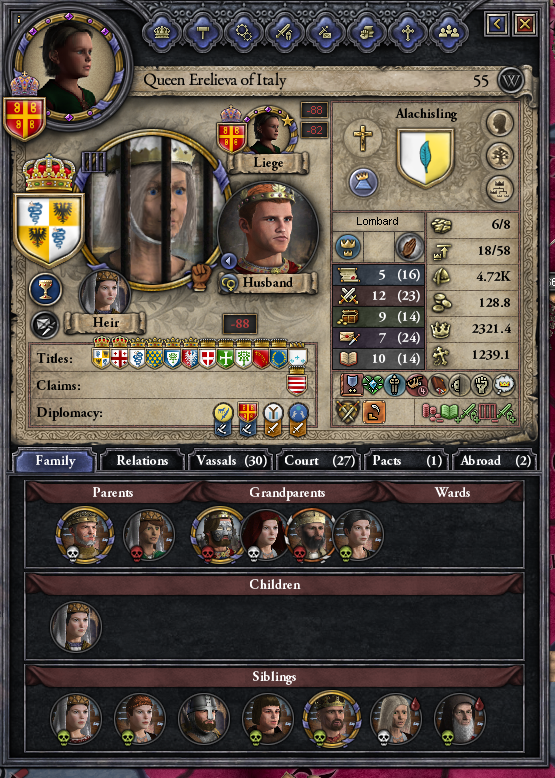Open the Vassals (30) tab
The height and width of the screenshot is (778, 555).
(232, 461)
